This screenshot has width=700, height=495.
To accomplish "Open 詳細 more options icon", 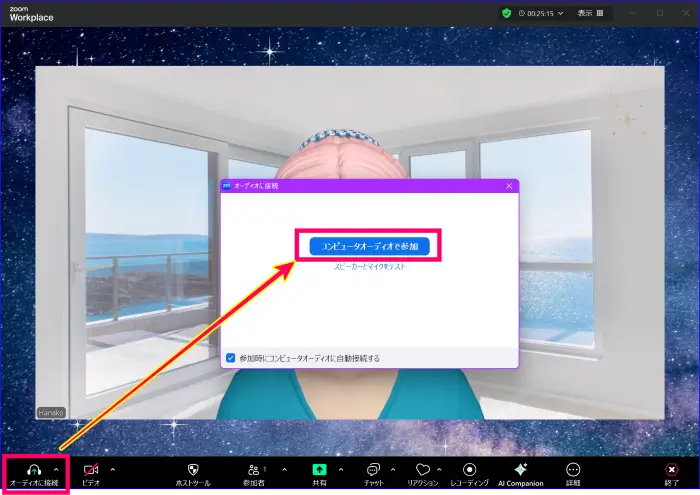I will click(573, 469).
